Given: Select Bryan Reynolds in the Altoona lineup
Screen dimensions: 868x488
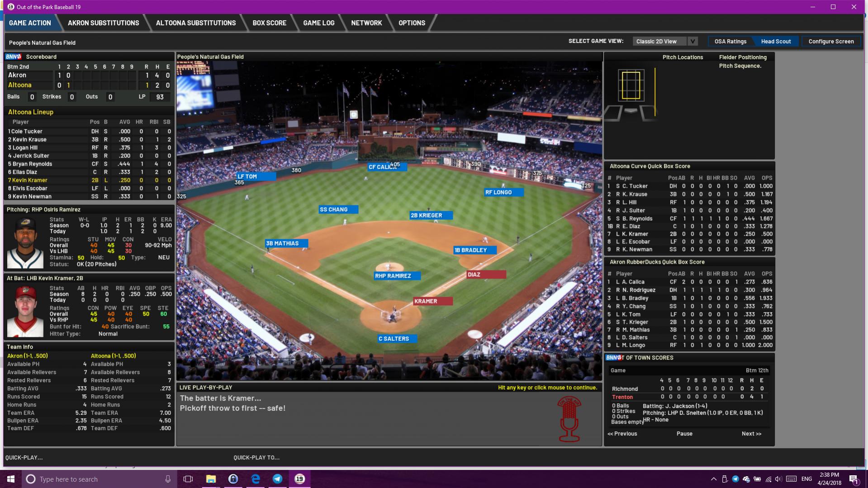Looking at the screenshot, I should 89,164.
